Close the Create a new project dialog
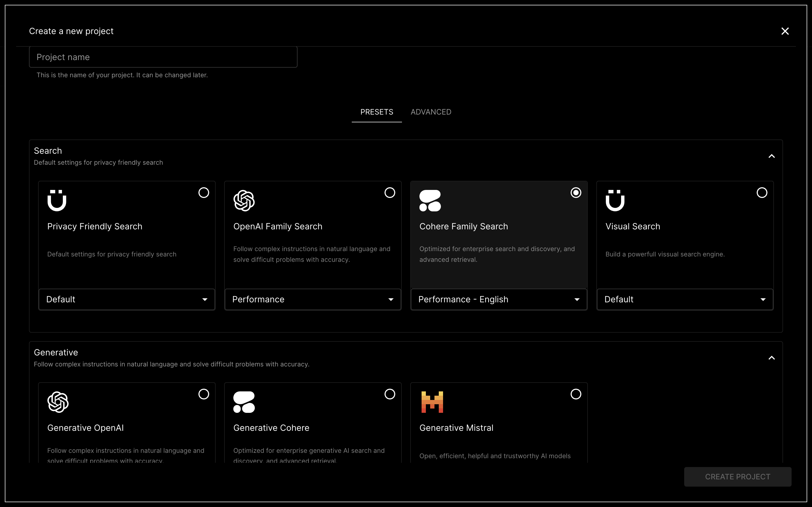812x507 pixels. click(x=785, y=31)
